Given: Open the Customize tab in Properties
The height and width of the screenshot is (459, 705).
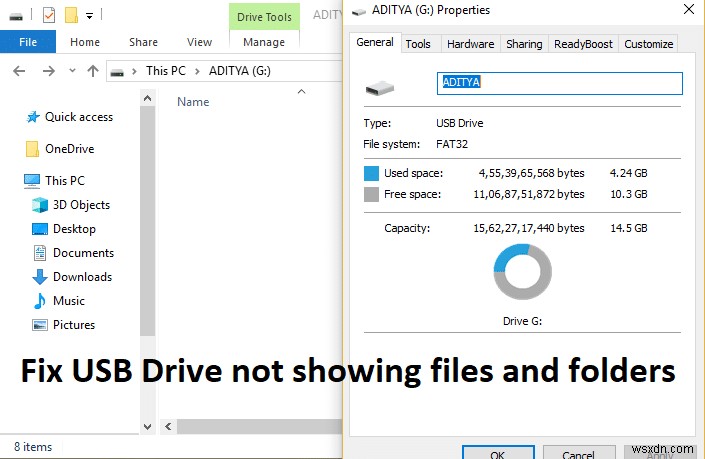Looking at the screenshot, I should [x=648, y=44].
